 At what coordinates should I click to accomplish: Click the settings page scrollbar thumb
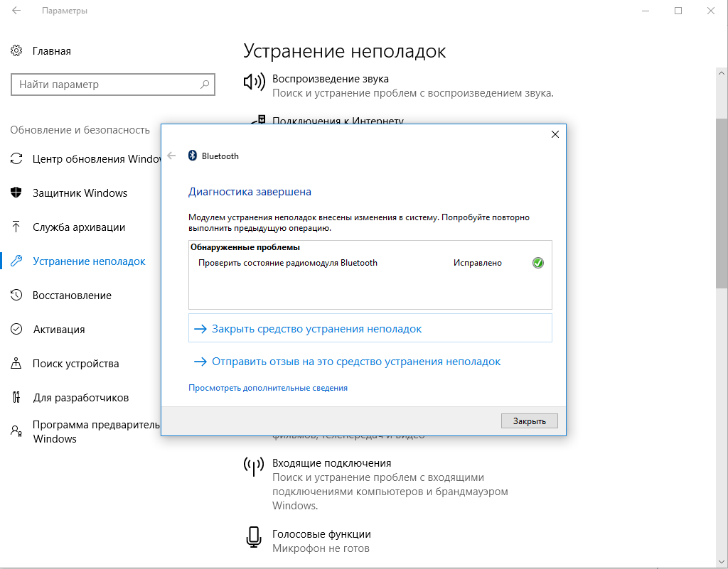point(722,203)
